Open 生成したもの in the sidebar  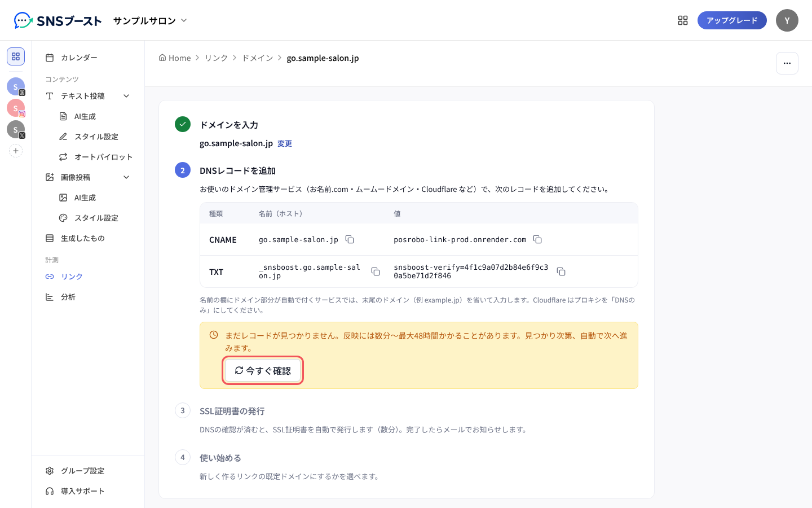88,238
